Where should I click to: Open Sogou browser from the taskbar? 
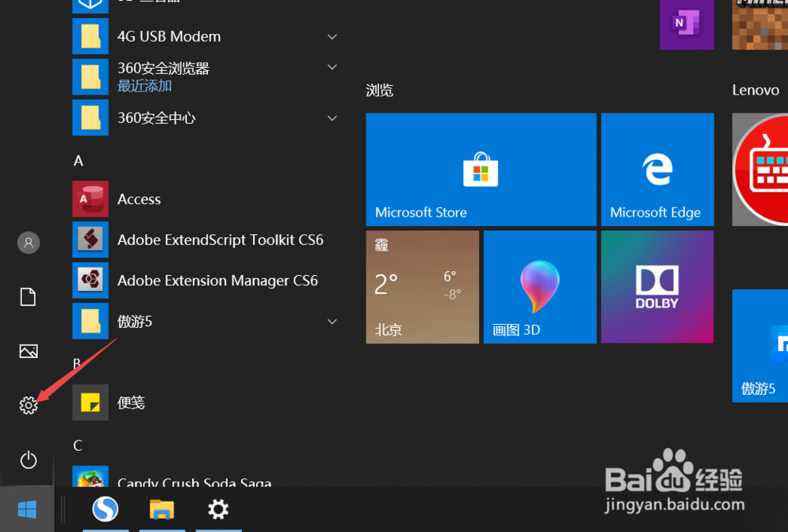[x=106, y=509]
